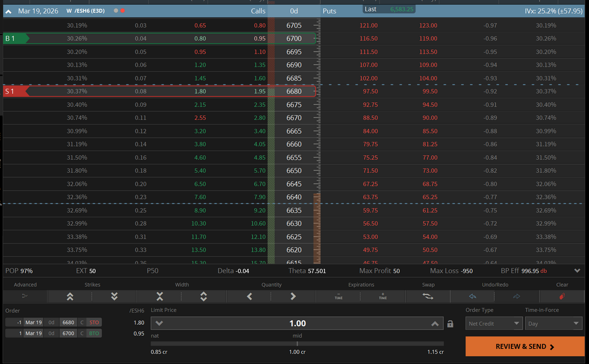Move strikes up with double up-arrow
This screenshot has height=364, width=589.
pos(70,296)
